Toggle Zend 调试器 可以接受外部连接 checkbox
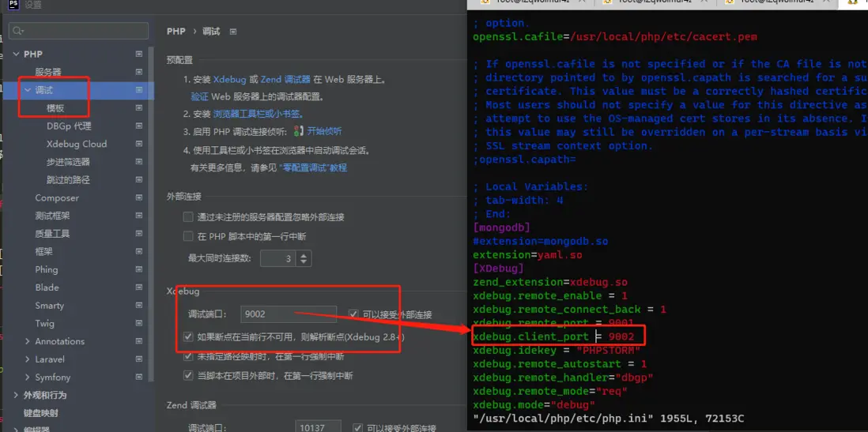The width and height of the screenshot is (868, 432). (x=357, y=428)
